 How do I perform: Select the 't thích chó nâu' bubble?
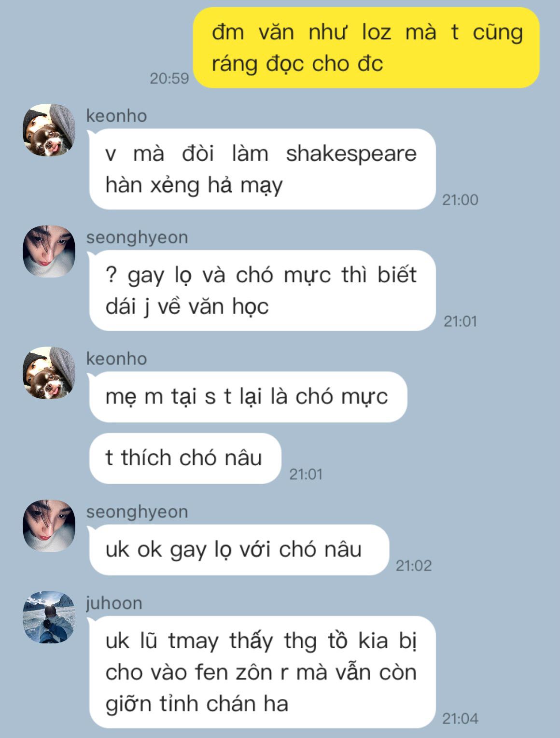point(185,458)
